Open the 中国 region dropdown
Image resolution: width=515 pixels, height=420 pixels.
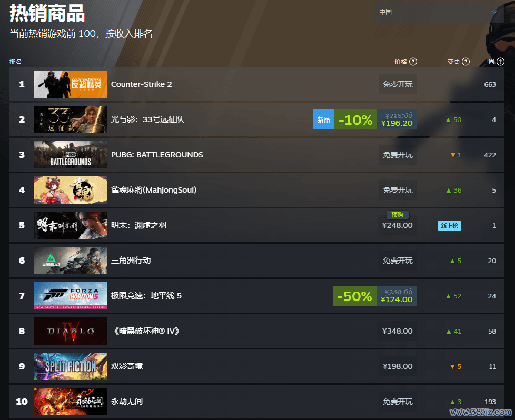pyautogui.click(x=439, y=12)
